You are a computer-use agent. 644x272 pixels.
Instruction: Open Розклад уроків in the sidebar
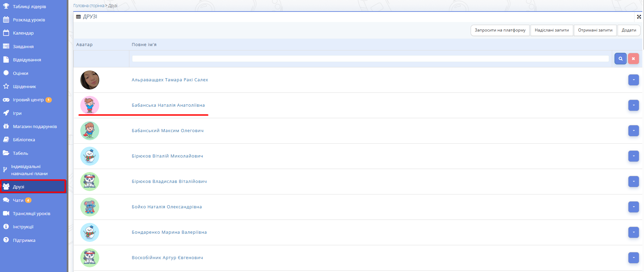tap(29, 20)
